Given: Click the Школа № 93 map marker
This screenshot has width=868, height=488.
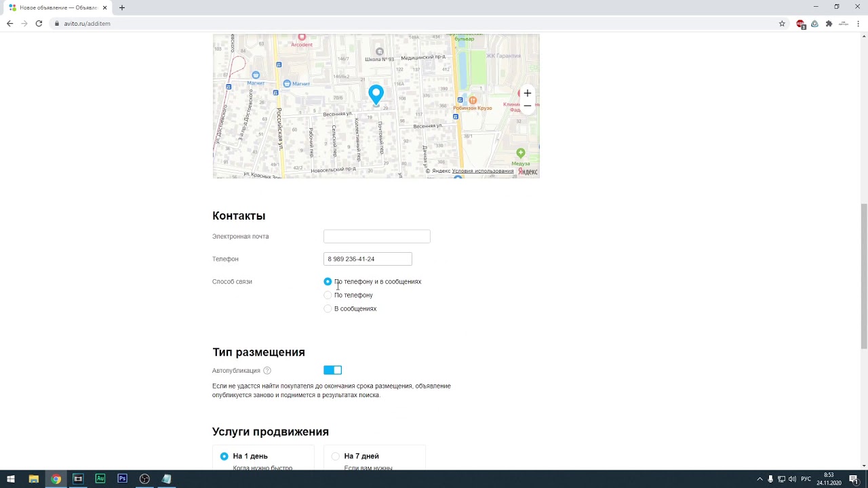Looking at the screenshot, I should click(x=380, y=52).
